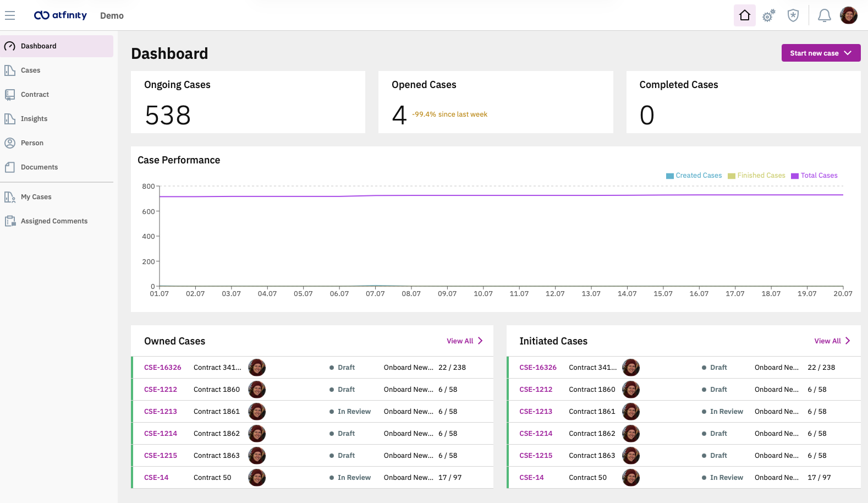868x503 pixels.
Task: Click owner avatar in Owned Cases CSE-1212 row
Action: [x=257, y=390]
